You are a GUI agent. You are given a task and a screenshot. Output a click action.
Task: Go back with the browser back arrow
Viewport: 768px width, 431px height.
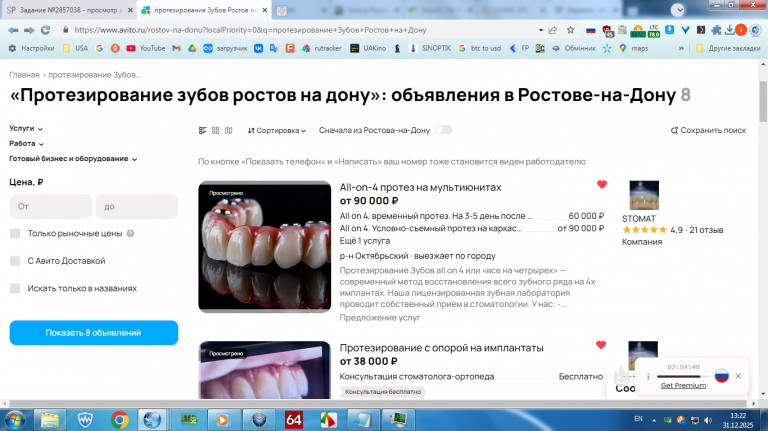13,30
